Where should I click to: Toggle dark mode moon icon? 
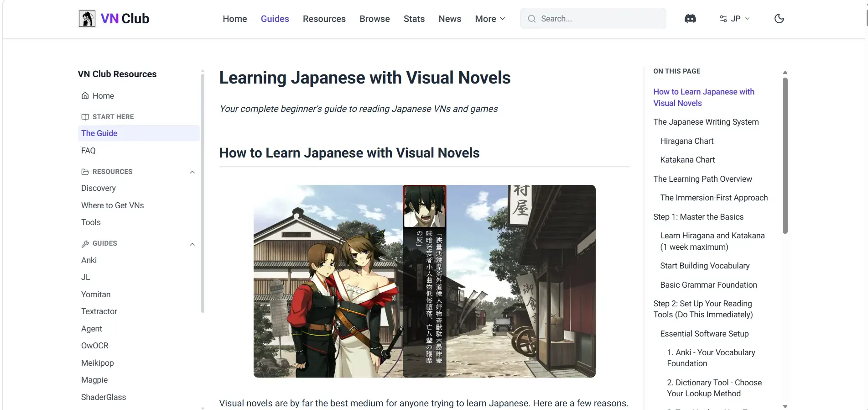(779, 19)
